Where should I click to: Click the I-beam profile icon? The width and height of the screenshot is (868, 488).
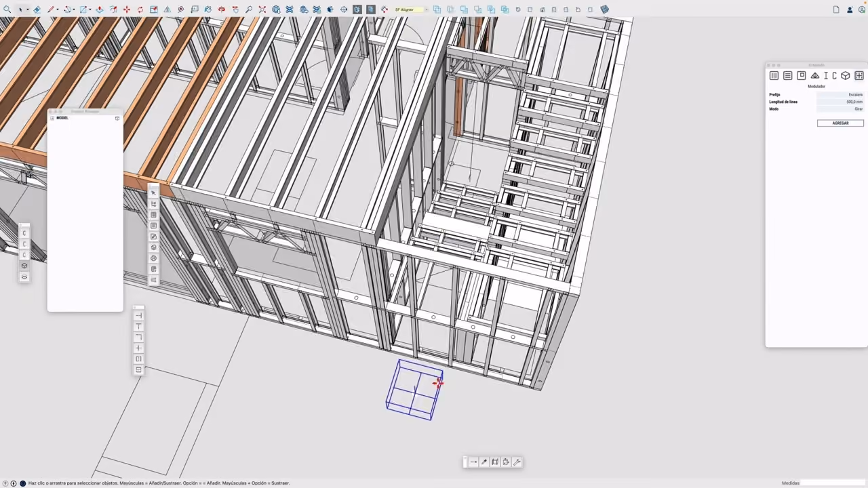pyautogui.click(x=826, y=76)
